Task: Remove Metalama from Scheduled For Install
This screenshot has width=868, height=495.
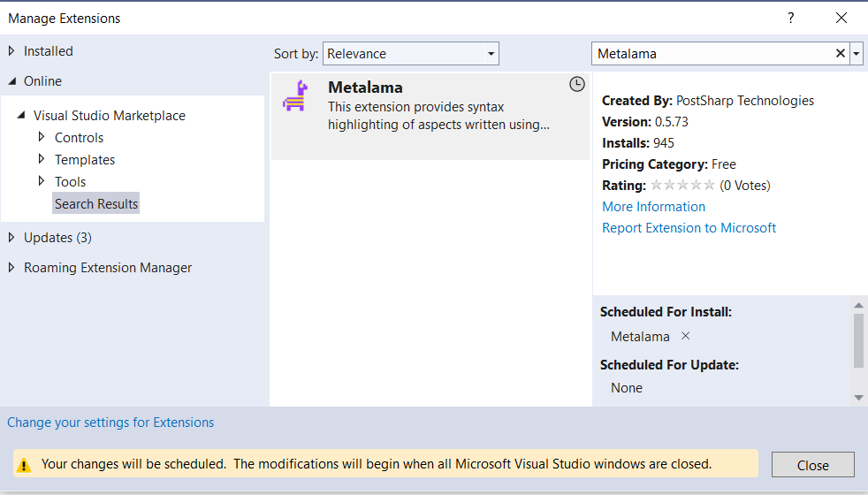Action: [x=685, y=336]
